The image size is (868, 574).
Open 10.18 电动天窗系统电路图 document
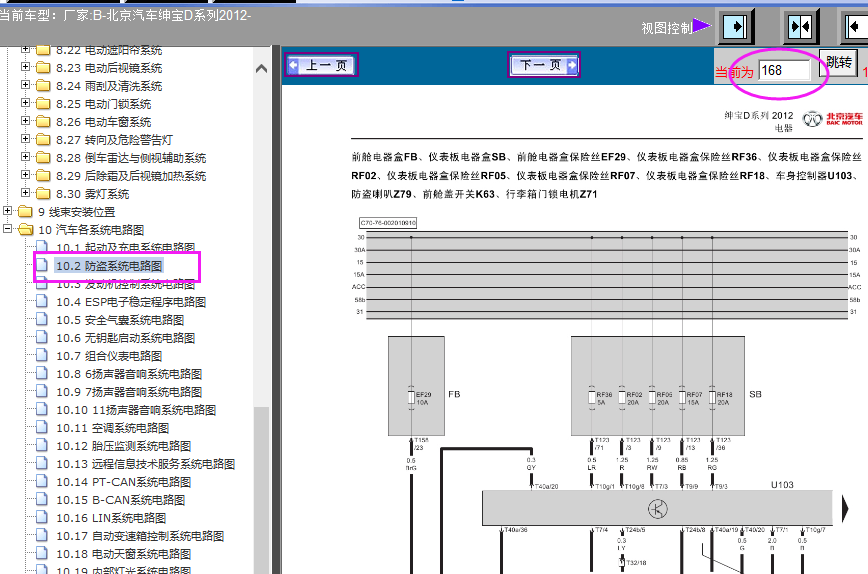(123, 554)
